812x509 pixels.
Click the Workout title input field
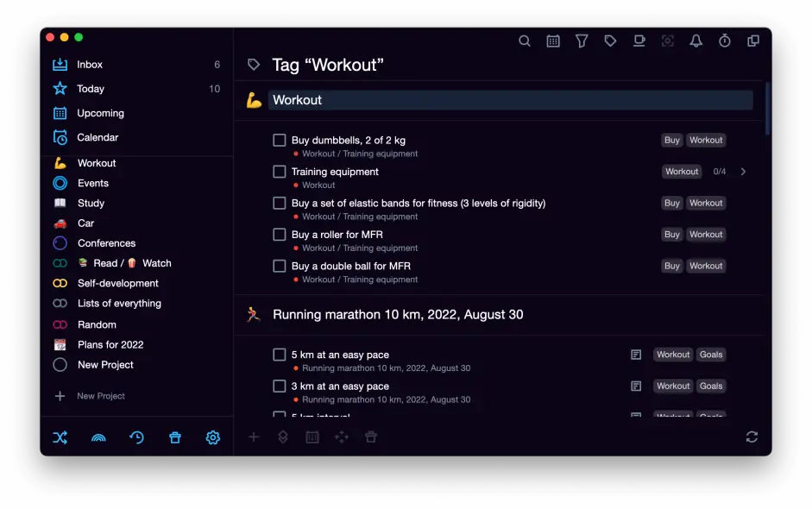tap(509, 100)
